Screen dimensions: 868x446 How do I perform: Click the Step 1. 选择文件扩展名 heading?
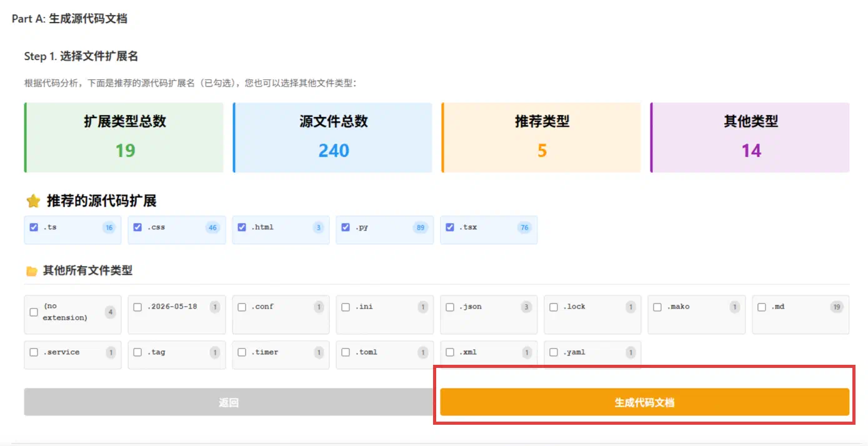tap(81, 56)
